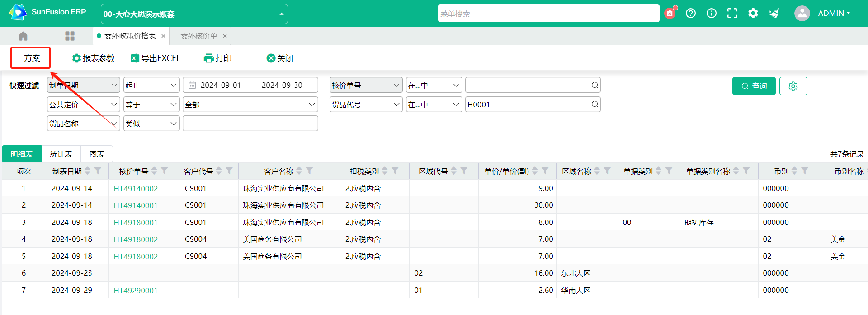Open 报表参数 settings
868x315 pixels.
(94, 58)
